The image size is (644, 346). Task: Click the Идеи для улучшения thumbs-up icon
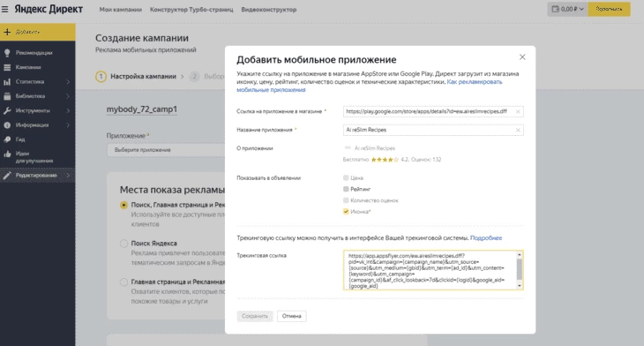point(7,154)
